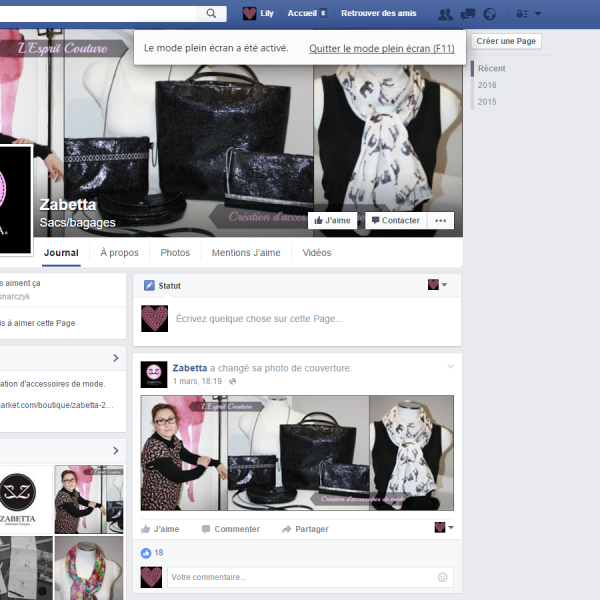Open the Statut identity selector dropdown
600x600 pixels.
[438, 285]
